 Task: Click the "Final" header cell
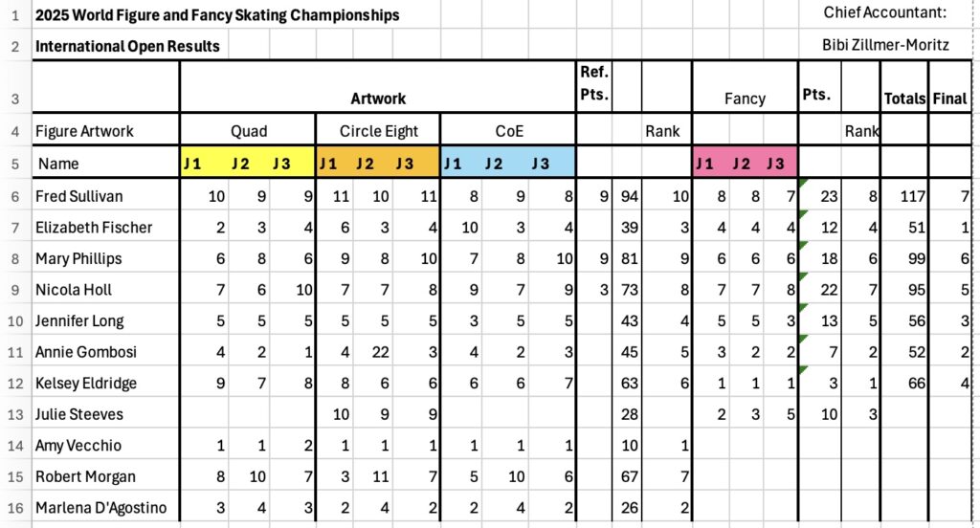(x=949, y=98)
